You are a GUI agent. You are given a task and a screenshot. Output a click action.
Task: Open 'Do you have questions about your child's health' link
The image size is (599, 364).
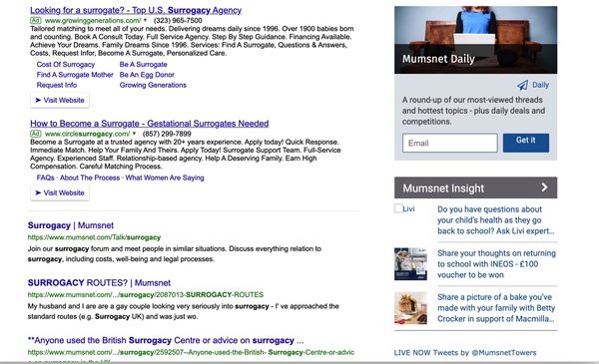[496, 220]
